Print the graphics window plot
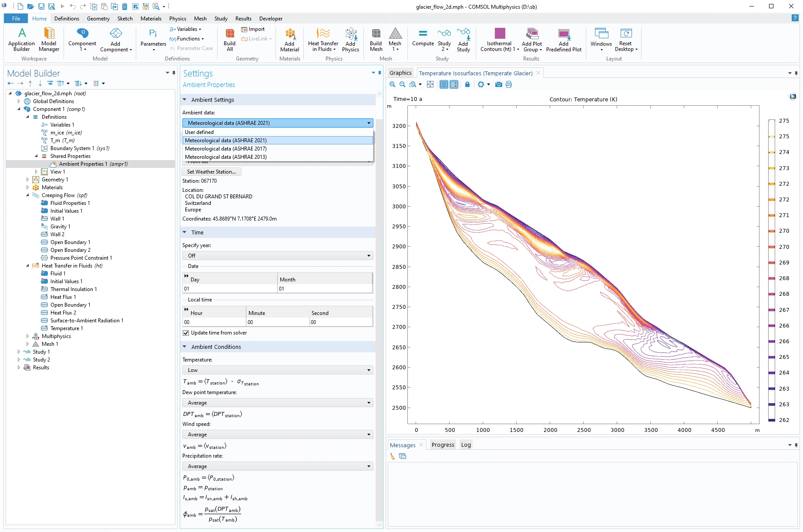Viewport: 803px width, 532px height. pyautogui.click(x=509, y=84)
